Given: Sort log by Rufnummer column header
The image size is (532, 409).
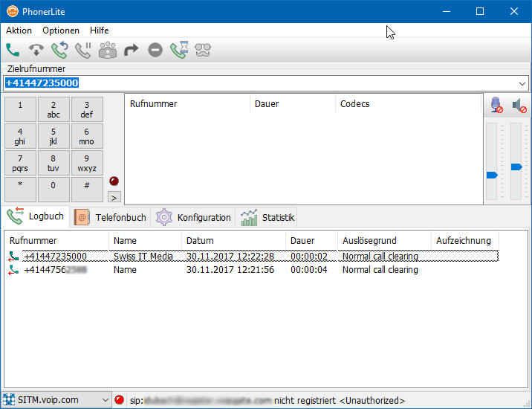Looking at the screenshot, I should point(57,241).
